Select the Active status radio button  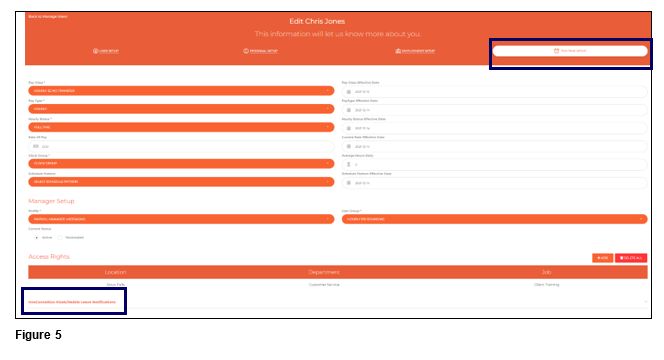coord(37,238)
